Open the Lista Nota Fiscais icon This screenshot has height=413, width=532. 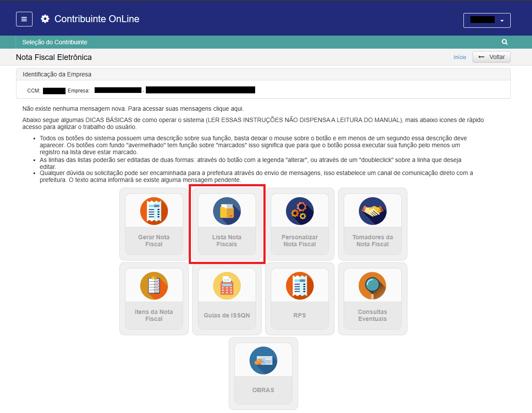point(227,211)
